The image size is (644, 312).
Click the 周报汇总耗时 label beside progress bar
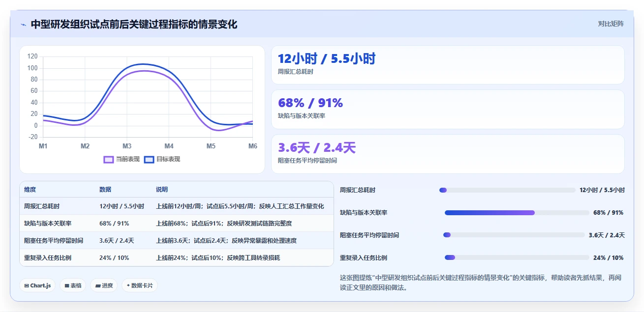coord(358,190)
